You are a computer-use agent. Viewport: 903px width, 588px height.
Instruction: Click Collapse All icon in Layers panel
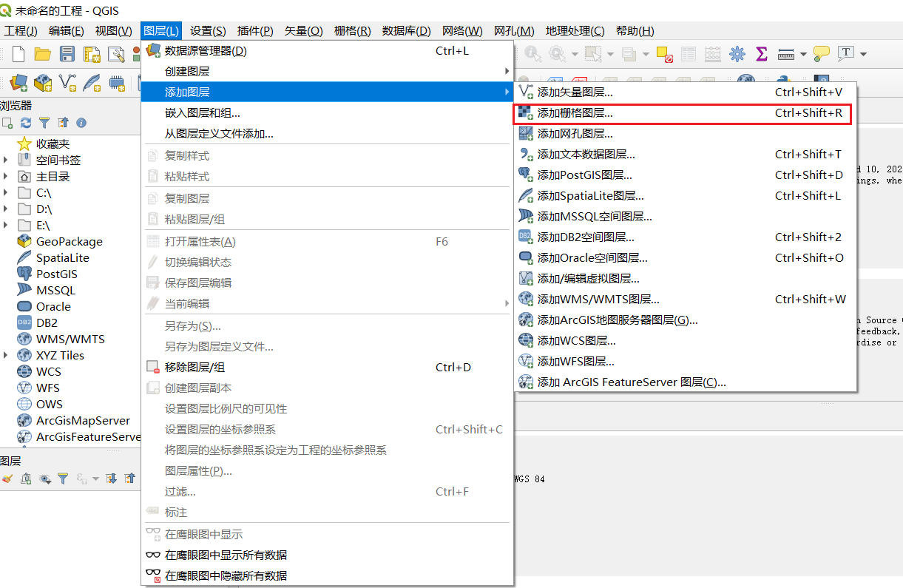(x=130, y=479)
